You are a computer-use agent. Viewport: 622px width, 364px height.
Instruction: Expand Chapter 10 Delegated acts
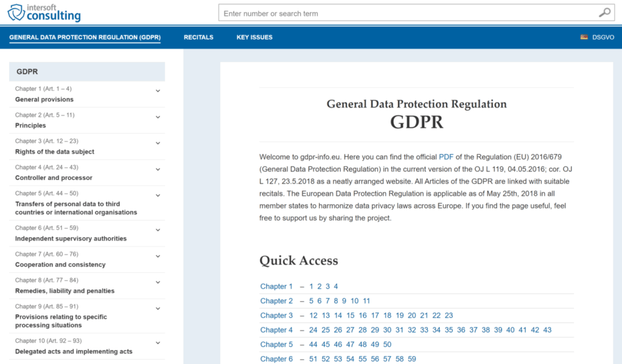point(86,346)
